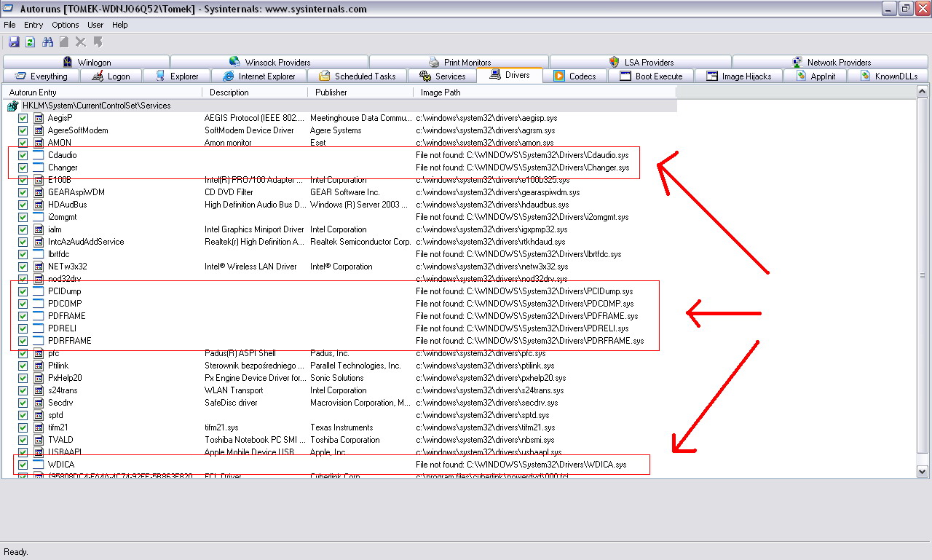The image size is (932, 560).
Task: Click the Refresh toolbar icon
Action: [x=31, y=42]
